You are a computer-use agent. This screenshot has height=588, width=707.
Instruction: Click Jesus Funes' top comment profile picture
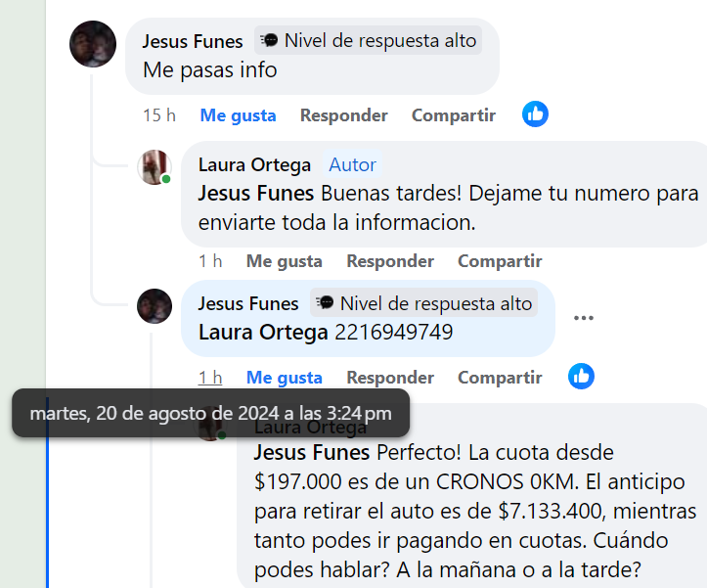(94, 44)
